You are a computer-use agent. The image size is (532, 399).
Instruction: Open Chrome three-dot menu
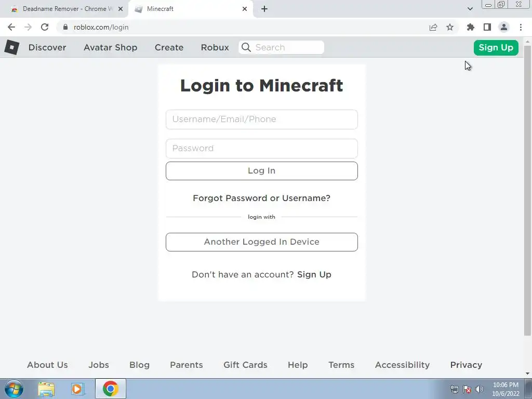521,27
